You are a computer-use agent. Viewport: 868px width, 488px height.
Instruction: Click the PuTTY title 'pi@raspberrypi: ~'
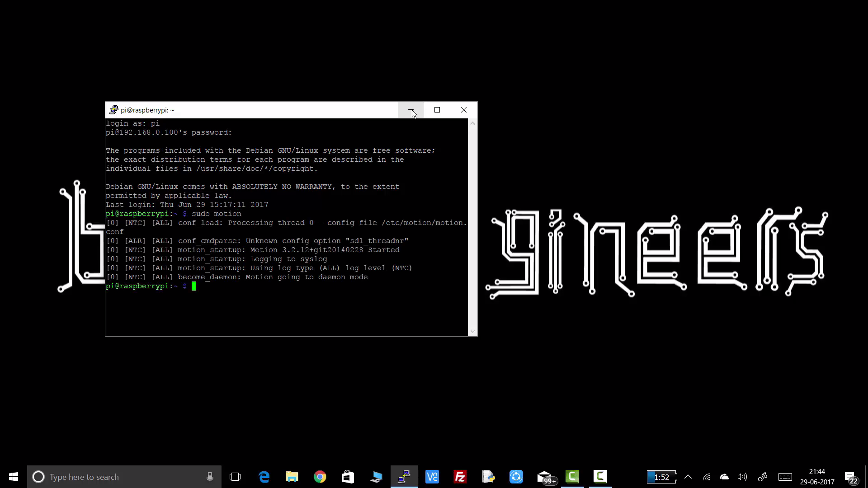coord(147,110)
